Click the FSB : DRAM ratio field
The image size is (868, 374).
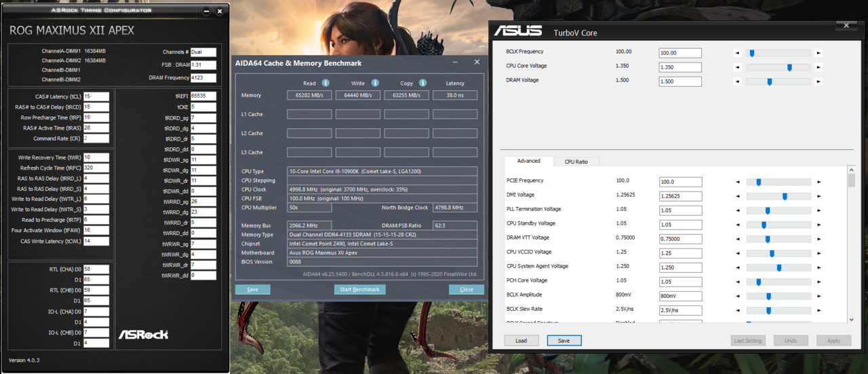(203, 65)
